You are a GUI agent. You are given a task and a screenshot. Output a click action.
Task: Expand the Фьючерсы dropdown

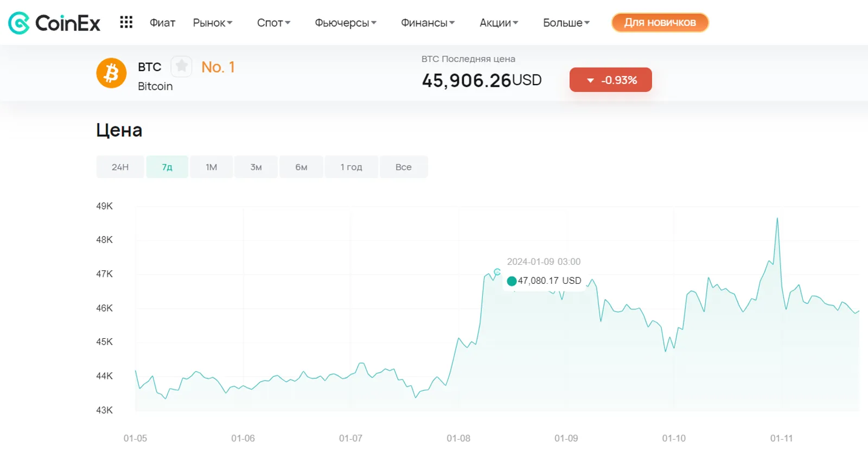pyautogui.click(x=346, y=23)
